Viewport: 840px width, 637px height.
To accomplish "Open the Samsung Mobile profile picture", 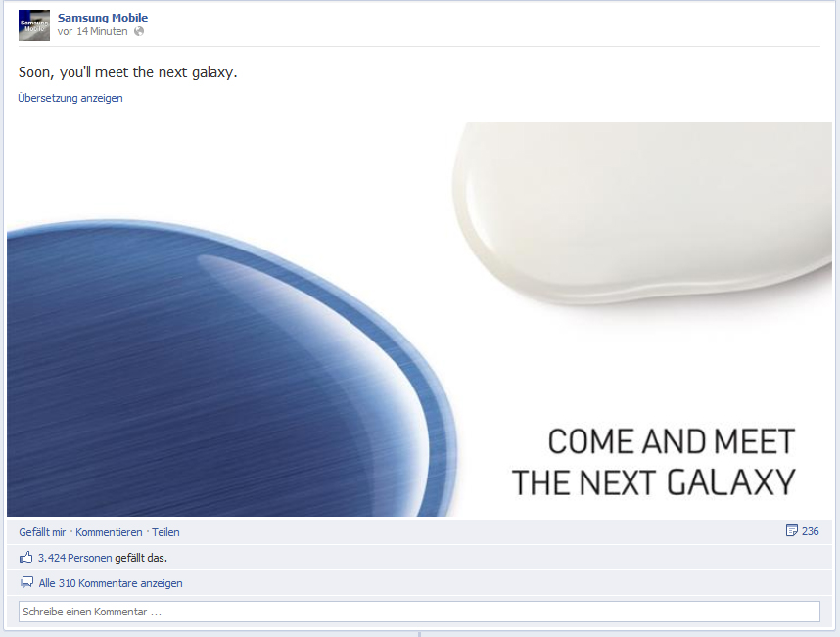I will pyautogui.click(x=34, y=25).
